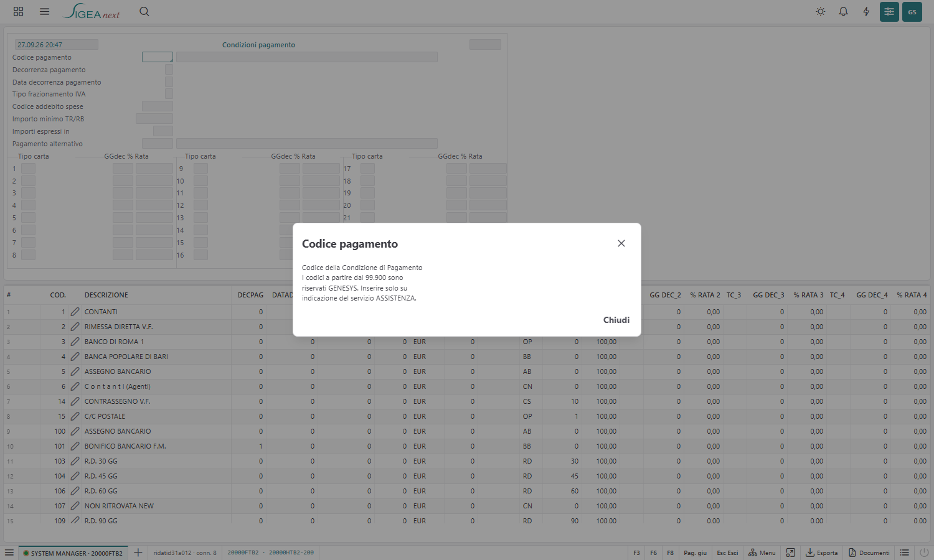
Task: Click the F8 function key button
Action: point(670,553)
